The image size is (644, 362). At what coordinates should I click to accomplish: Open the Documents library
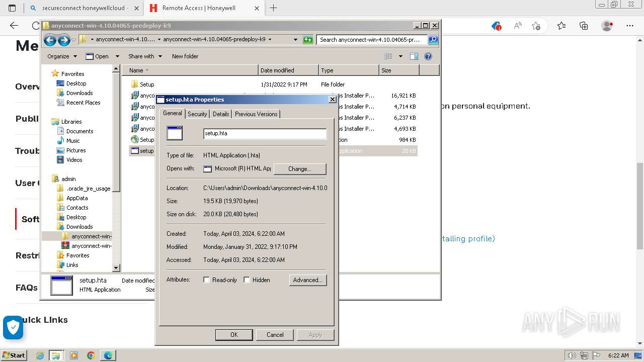click(x=79, y=131)
